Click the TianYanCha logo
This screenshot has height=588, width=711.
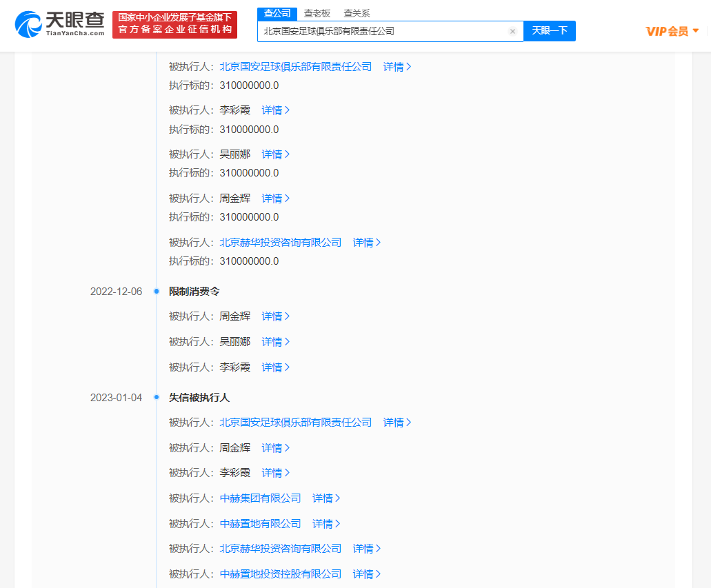coord(59,24)
